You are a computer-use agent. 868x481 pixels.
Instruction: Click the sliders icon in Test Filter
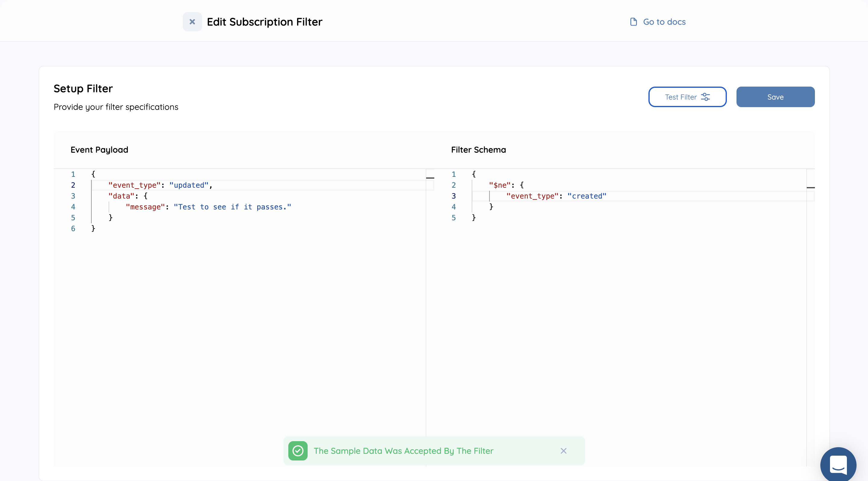tap(705, 97)
